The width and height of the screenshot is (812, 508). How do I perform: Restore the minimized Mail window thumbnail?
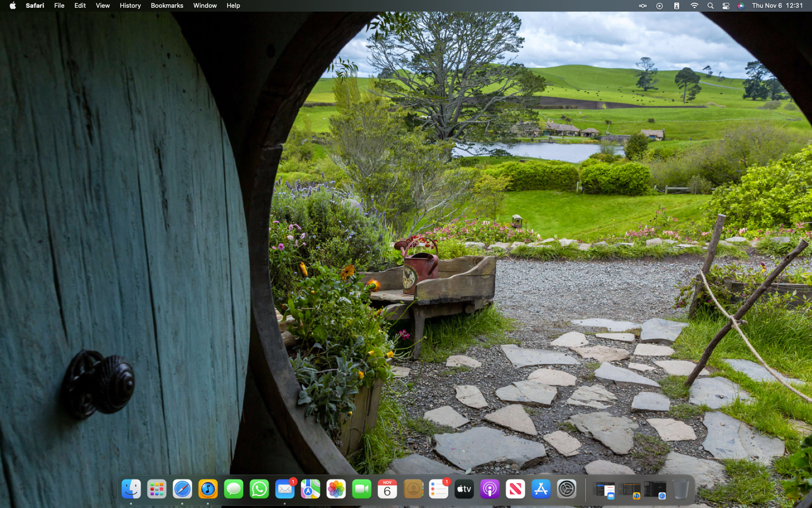click(604, 490)
